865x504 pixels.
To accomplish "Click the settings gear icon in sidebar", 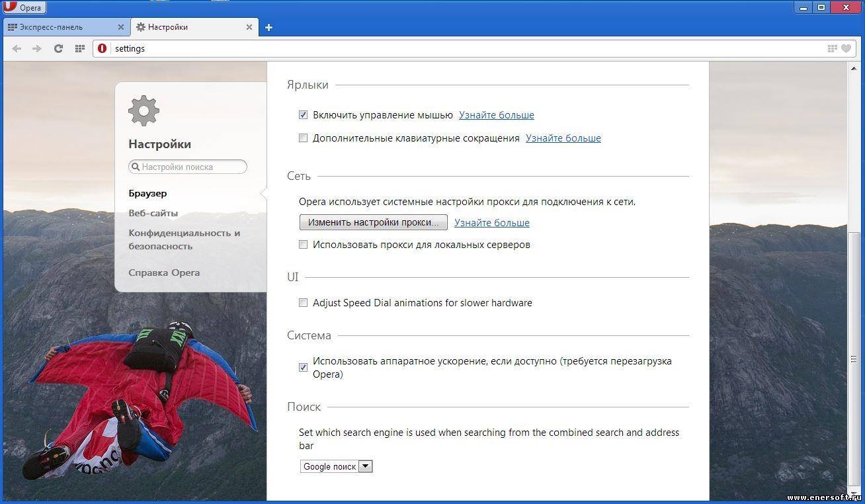I will [x=144, y=110].
